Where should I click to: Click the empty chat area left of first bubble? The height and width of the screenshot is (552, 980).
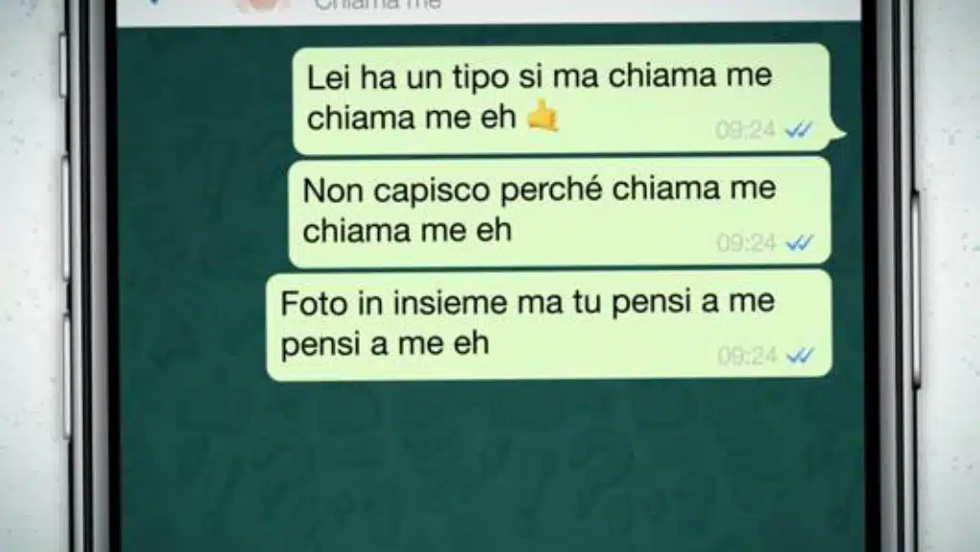(x=203, y=99)
